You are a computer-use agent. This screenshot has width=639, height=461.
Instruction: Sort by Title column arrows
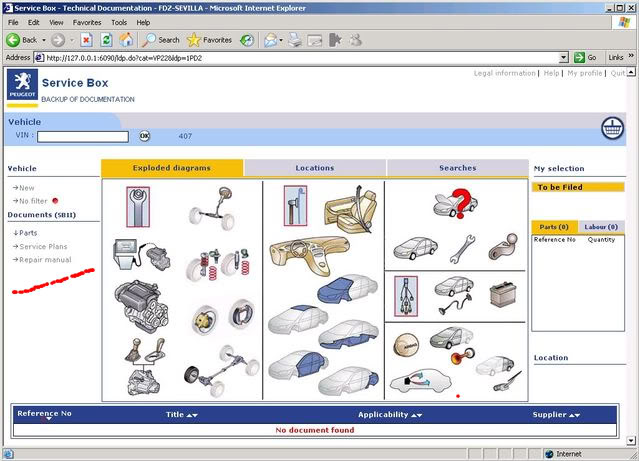tap(192, 415)
